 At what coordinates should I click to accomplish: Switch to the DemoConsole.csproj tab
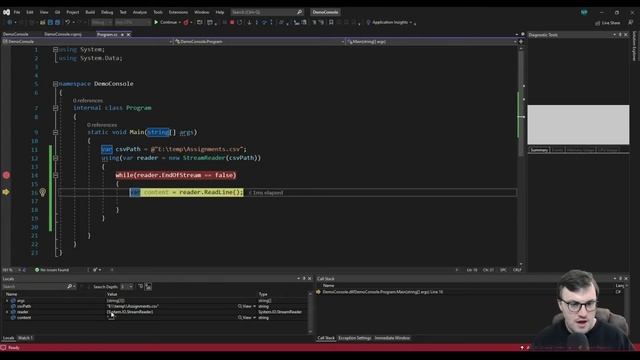tap(63, 35)
